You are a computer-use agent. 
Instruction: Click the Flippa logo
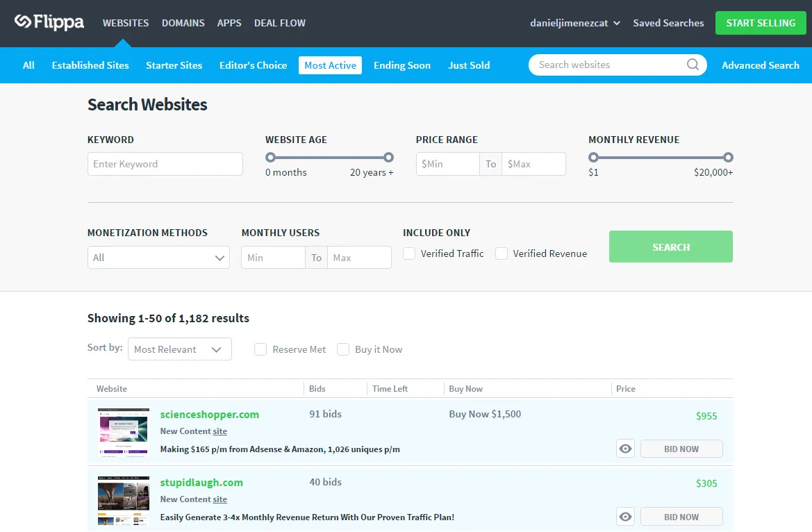[49, 22]
